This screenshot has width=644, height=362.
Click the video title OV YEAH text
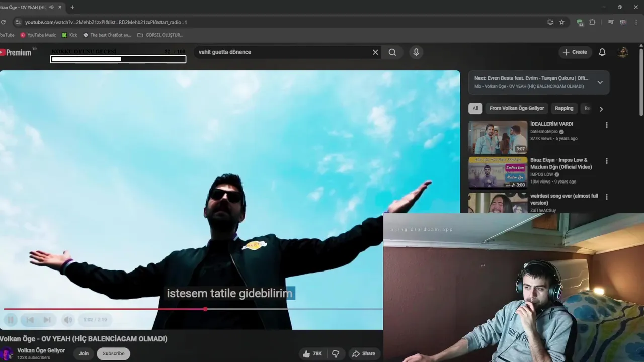click(x=84, y=339)
